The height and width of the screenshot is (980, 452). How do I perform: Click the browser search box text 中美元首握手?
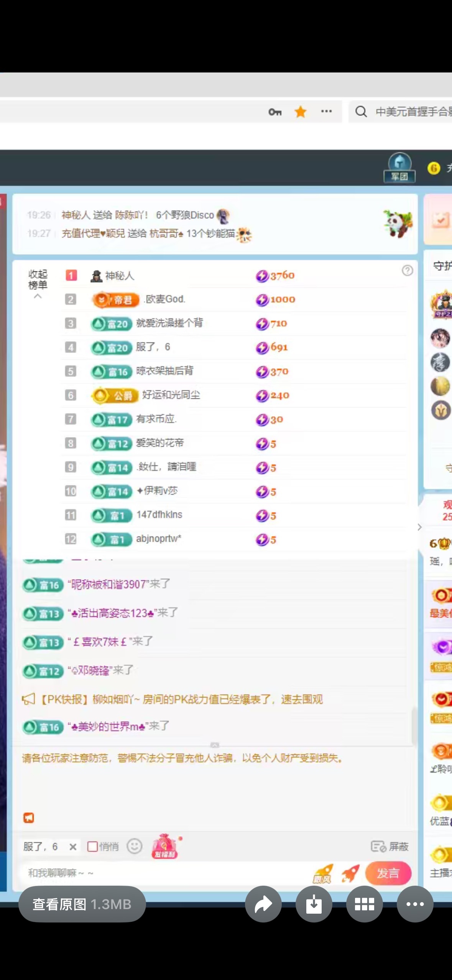[413, 112]
